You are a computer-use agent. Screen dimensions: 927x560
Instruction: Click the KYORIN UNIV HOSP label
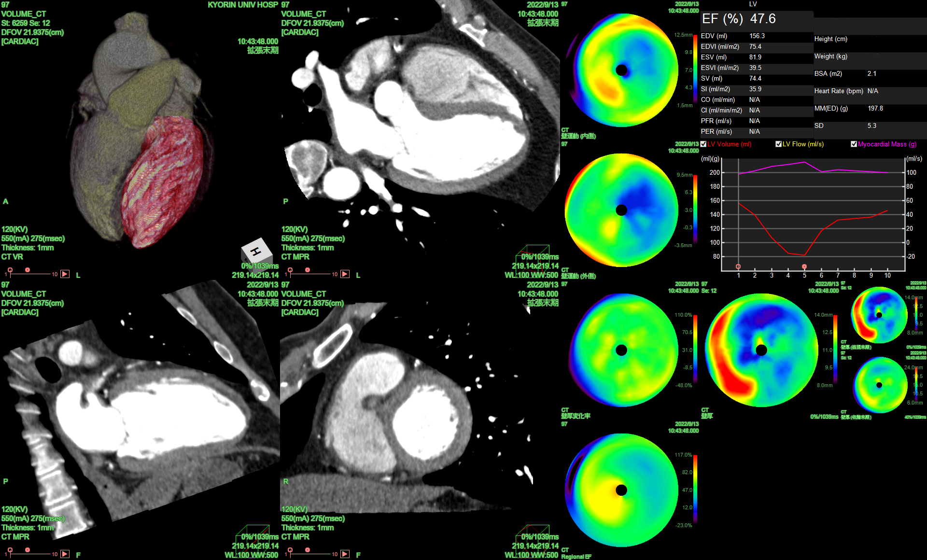[x=243, y=5]
